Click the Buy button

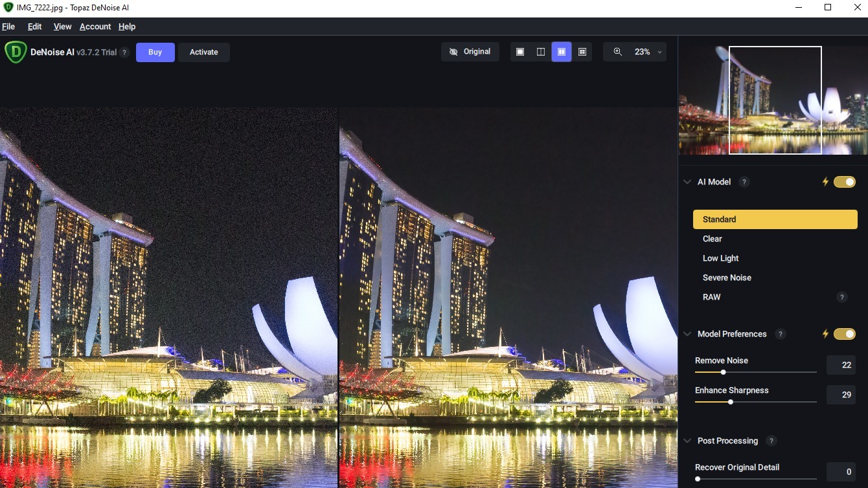[x=155, y=52]
